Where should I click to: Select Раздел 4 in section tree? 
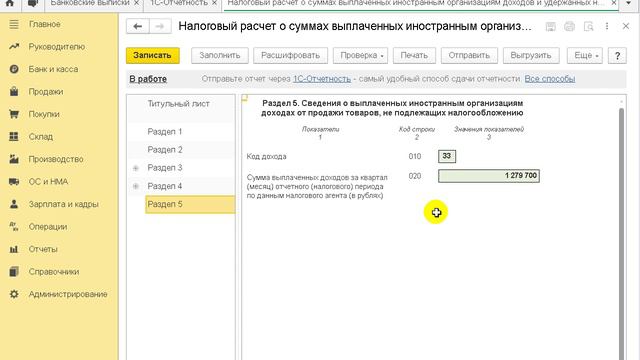point(165,186)
